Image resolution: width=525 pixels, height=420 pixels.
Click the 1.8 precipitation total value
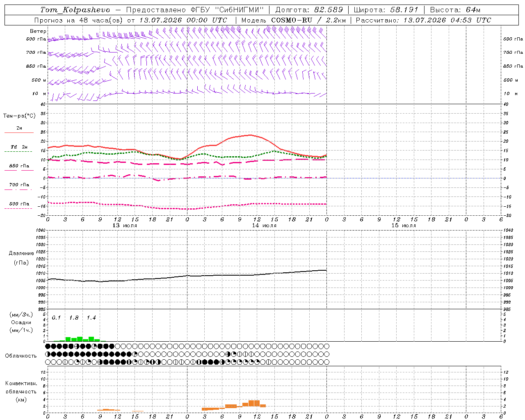74,318
